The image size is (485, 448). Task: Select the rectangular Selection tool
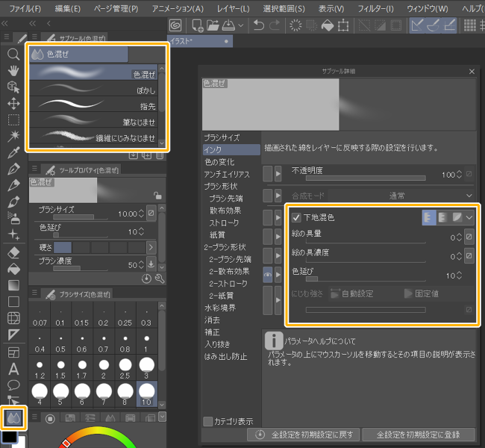13,119
